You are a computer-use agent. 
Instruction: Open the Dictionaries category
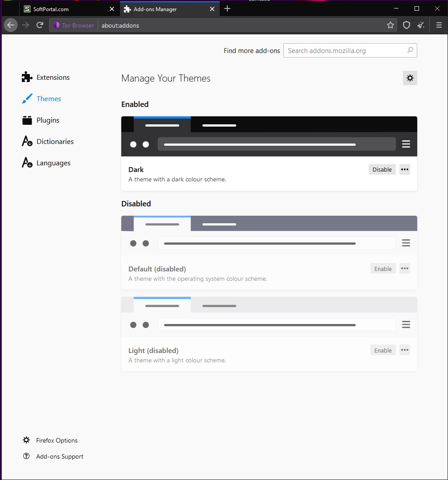(x=48, y=141)
